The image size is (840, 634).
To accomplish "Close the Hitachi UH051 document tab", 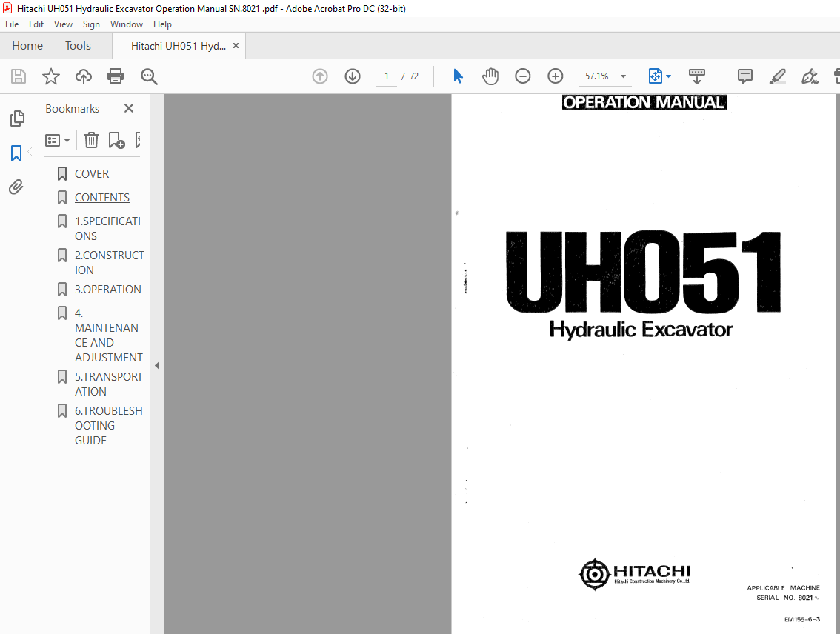I will point(236,46).
